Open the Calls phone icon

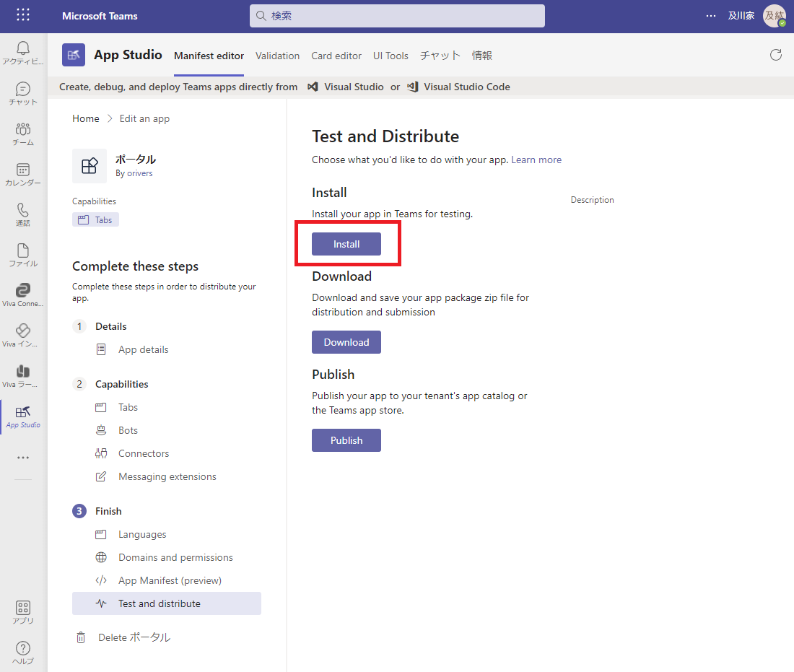[23, 211]
